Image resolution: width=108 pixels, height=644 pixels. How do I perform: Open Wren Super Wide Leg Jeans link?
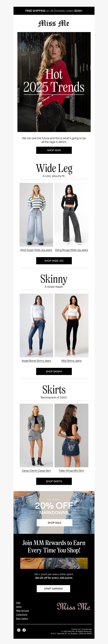(x=36, y=250)
